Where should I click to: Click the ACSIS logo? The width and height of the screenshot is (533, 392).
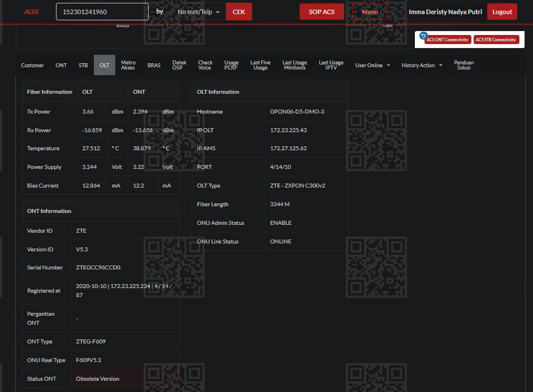click(31, 12)
